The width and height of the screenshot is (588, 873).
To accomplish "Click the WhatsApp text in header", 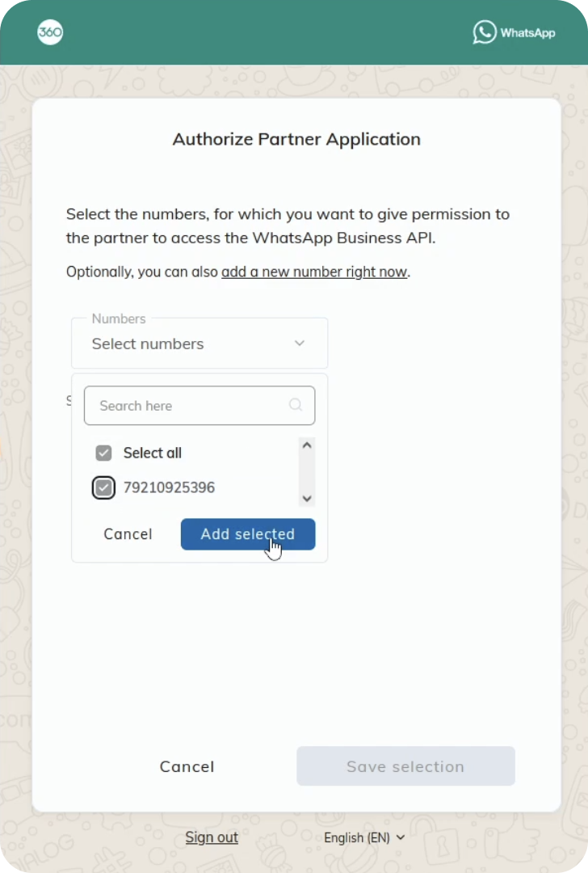I will (527, 33).
